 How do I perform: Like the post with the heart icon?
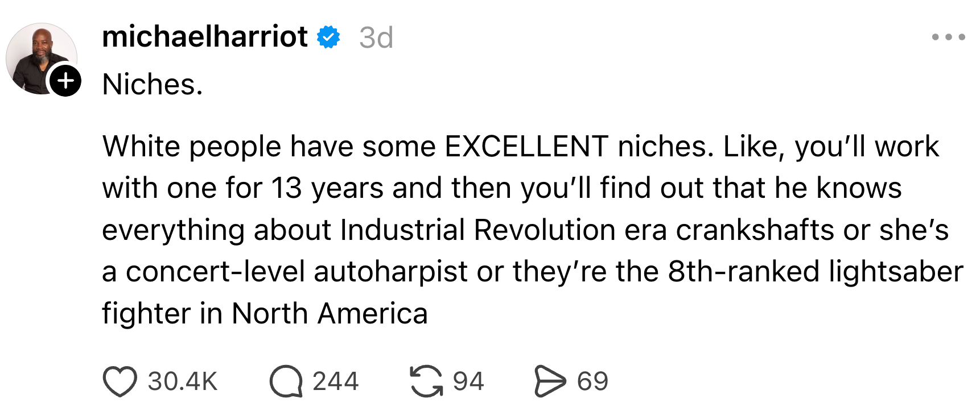coord(120,381)
